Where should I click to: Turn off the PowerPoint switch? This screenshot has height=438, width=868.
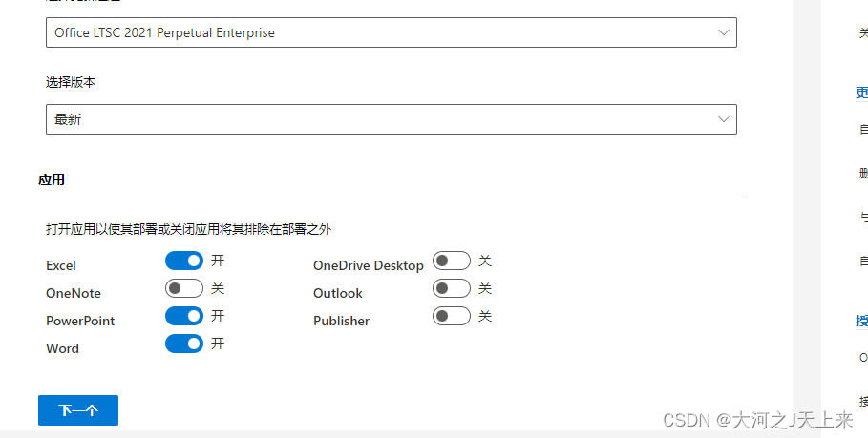point(184,316)
